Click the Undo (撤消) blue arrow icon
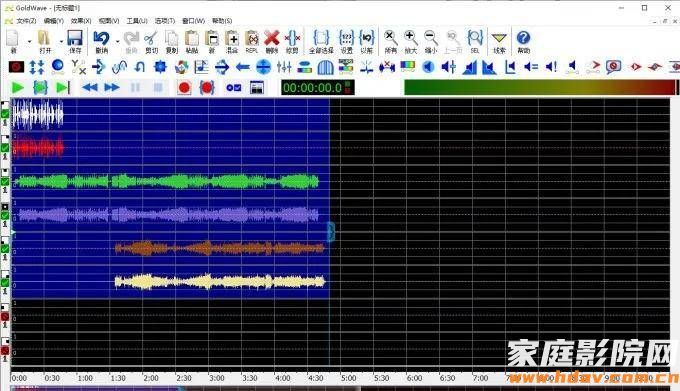This screenshot has height=391, width=680. [101, 39]
